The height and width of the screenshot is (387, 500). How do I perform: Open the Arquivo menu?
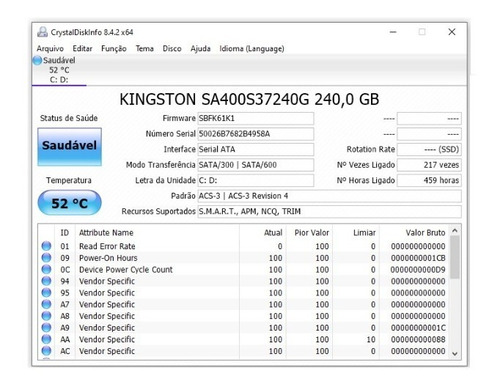(50, 49)
